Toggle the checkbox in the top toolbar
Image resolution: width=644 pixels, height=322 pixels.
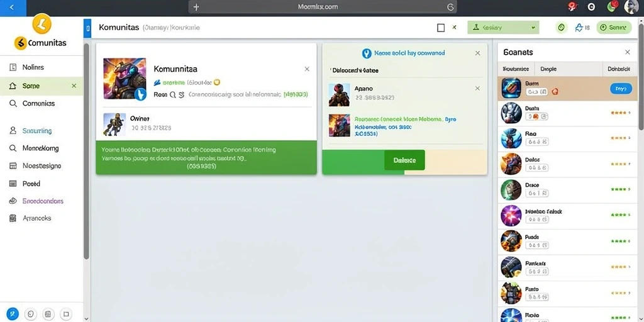click(x=441, y=28)
